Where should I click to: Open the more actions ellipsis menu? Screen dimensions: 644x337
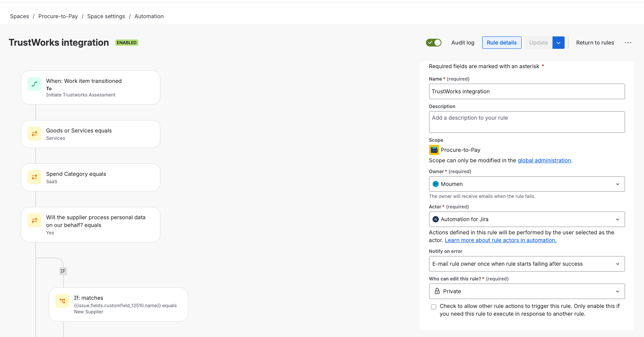628,43
